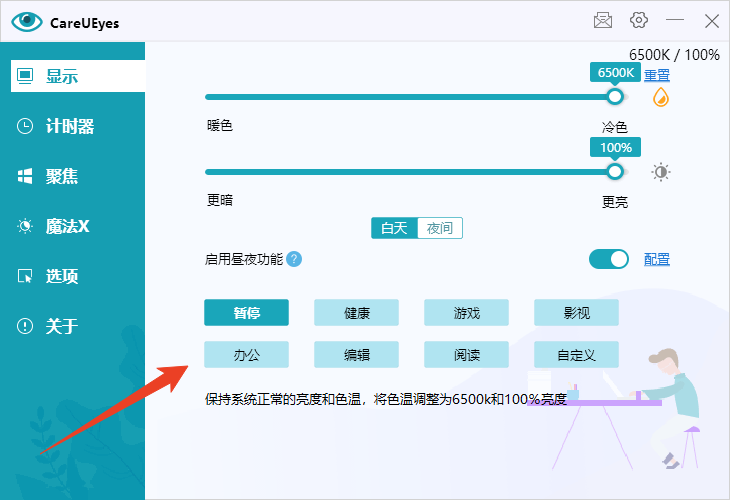Image resolution: width=730 pixels, height=500 pixels.
Task: Open the 计时器 timer section
Action: pos(70,126)
